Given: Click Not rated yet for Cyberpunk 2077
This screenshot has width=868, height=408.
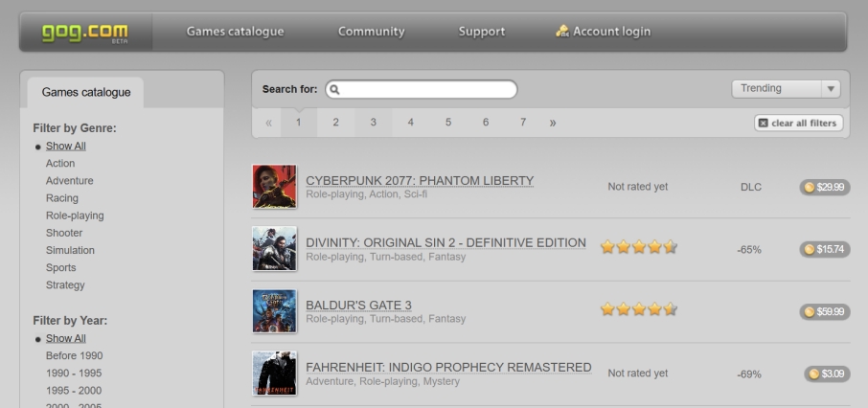Looking at the screenshot, I should pyautogui.click(x=638, y=187).
